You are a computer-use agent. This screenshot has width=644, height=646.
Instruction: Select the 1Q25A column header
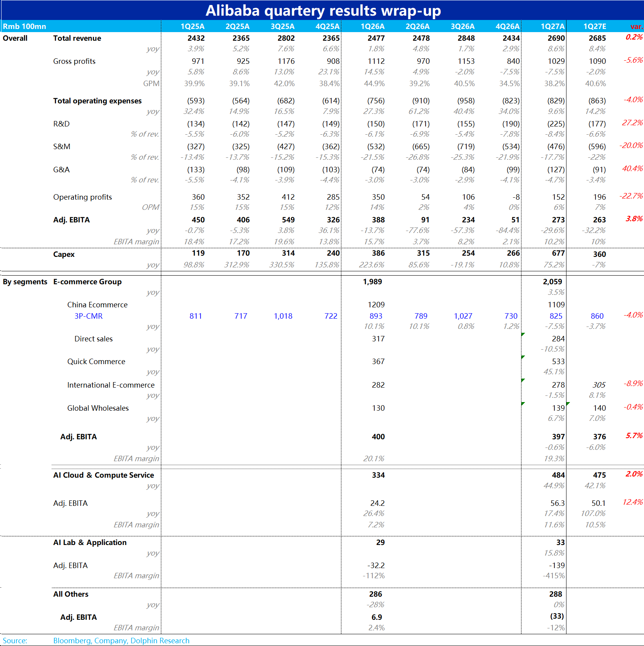pos(192,26)
